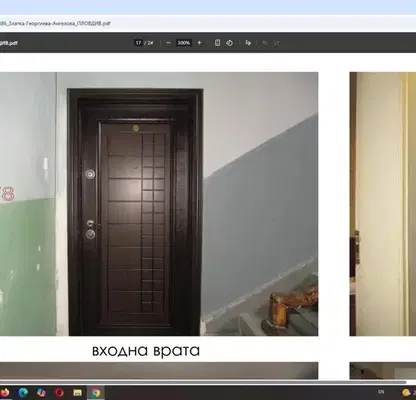Click the interior door photo on right
416x400 pixels.
click(383, 204)
